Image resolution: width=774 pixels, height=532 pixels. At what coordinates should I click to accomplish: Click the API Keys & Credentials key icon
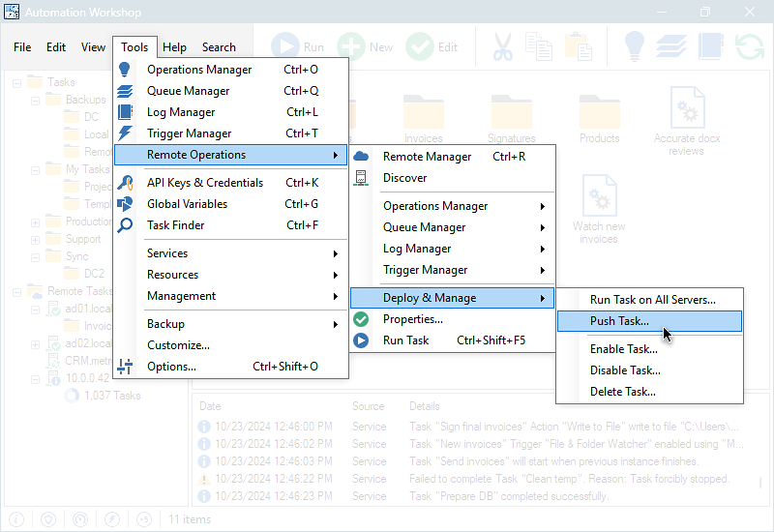pos(125,183)
